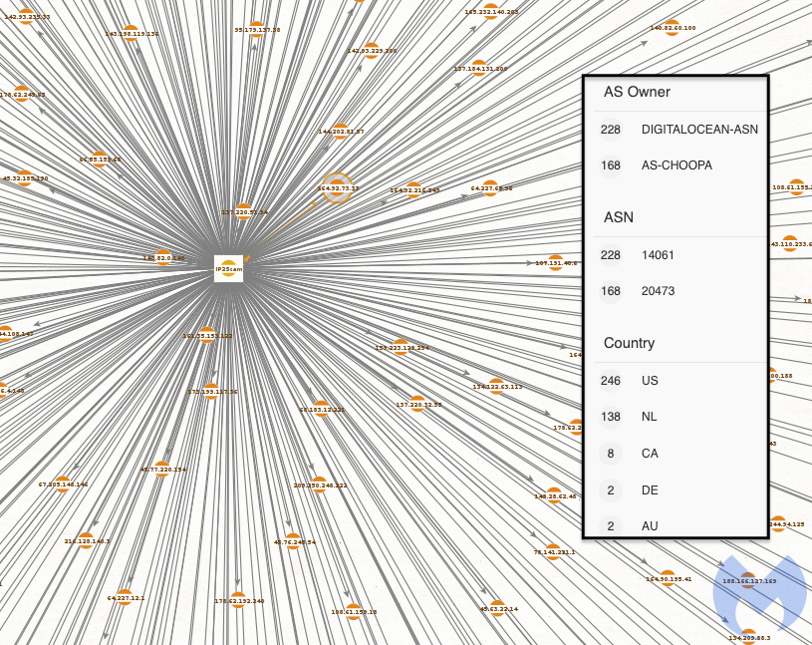Select IP node 216.128.140.3

(x=86, y=540)
